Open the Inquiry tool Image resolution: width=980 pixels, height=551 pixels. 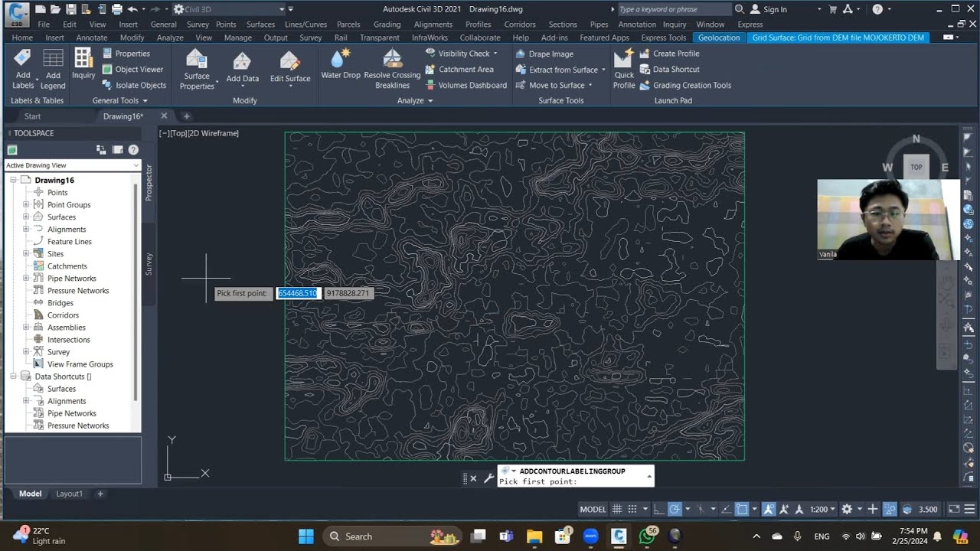click(x=83, y=64)
